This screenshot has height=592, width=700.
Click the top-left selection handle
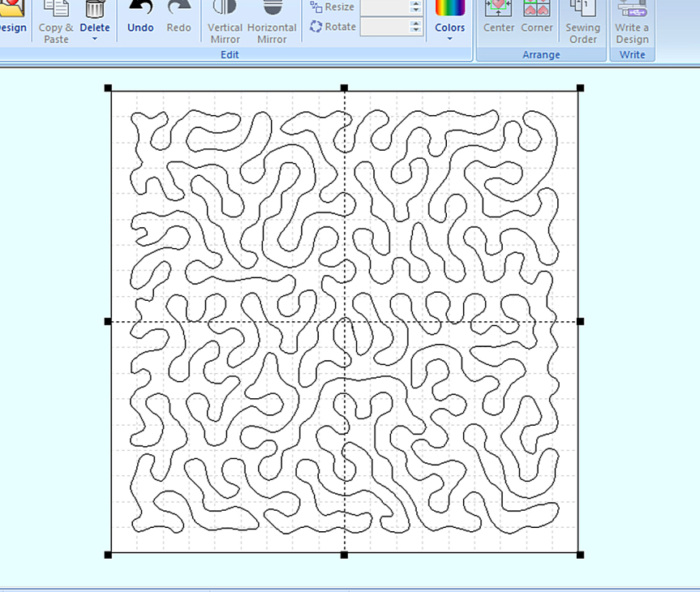click(x=108, y=88)
